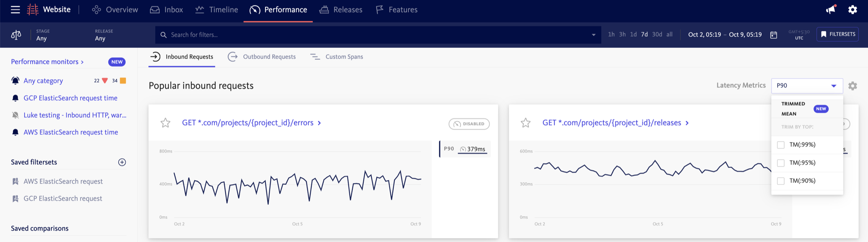Viewport: 868px width, 242px height.
Task: Click the GCP ElasticSearch request filterset bookmark icon
Action: [x=15, y=198]
